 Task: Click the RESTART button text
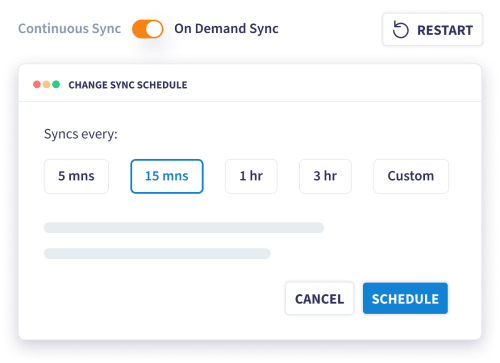coord(445,30)
